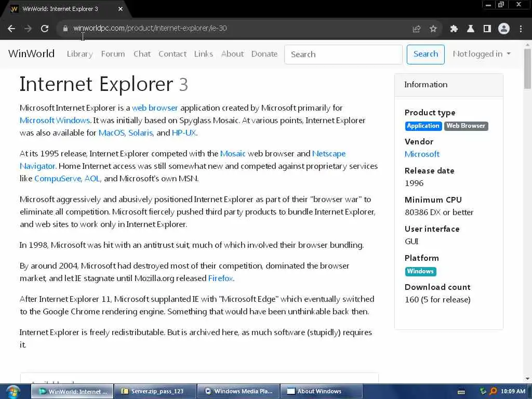Switch to Server.zip_pass_123 taskbar window
Image resolution: width=532 pixels, height=399 pixels.
pyautogui.click(x=155, y=392)
